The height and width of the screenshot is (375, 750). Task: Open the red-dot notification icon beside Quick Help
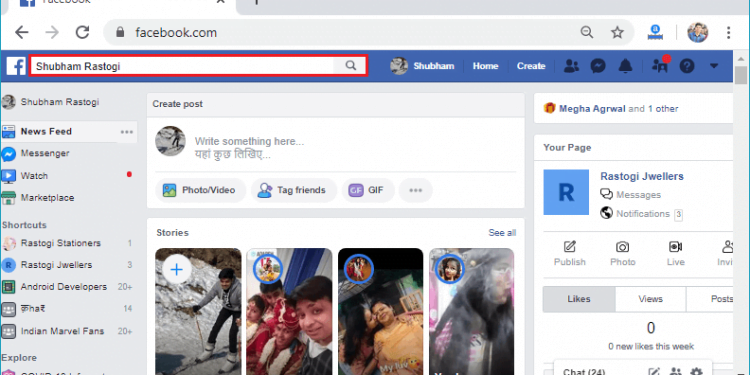click(660, 65)
